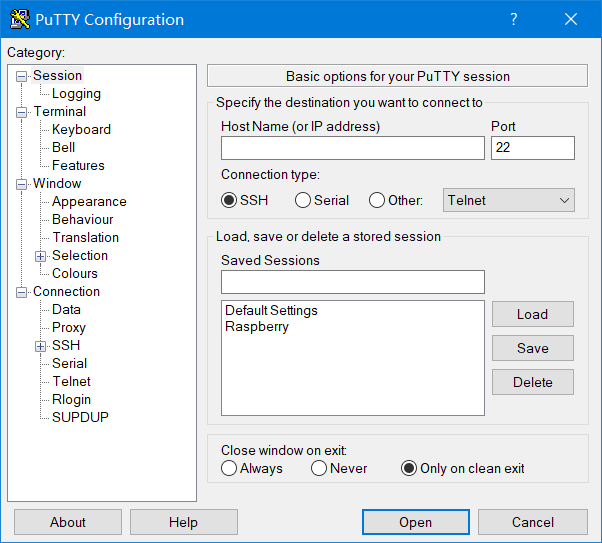Expand the SSH tree node
The image size is (602, 543).
(x=40, y=346)
